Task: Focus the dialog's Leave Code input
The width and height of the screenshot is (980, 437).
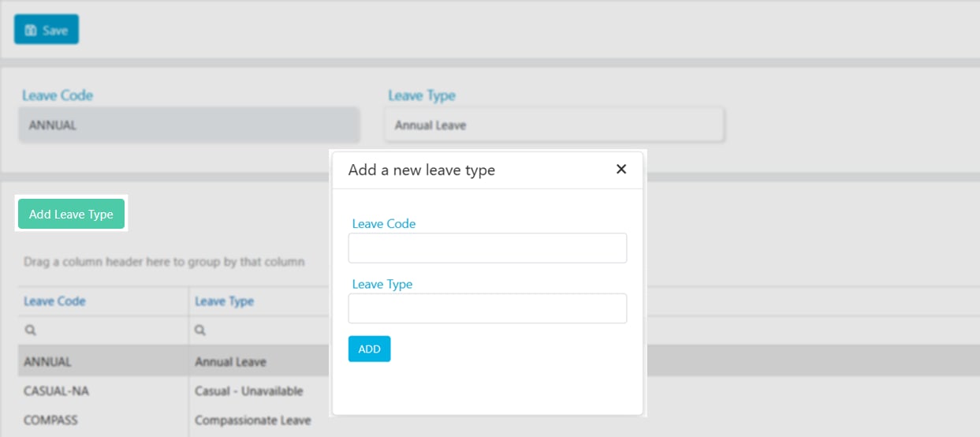Action: click(x=487, y=248)
